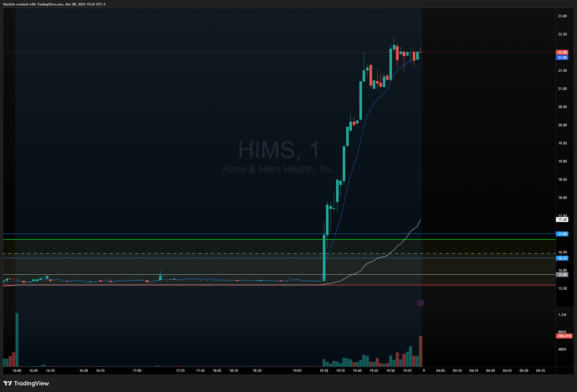
Task: Click the 19:45 time axis label
Action: (374, 371)
